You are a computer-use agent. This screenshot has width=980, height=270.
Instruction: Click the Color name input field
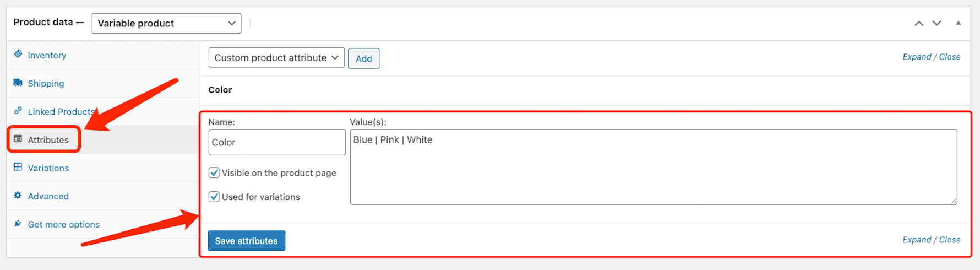point(277,142)
